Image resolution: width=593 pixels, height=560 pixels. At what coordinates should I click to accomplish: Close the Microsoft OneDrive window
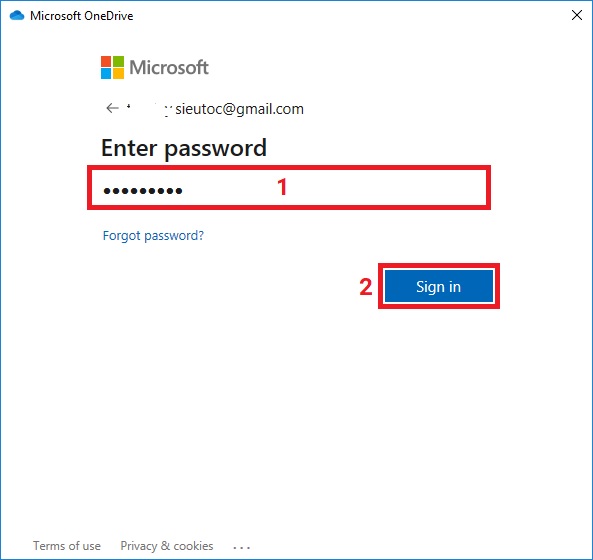577,16
